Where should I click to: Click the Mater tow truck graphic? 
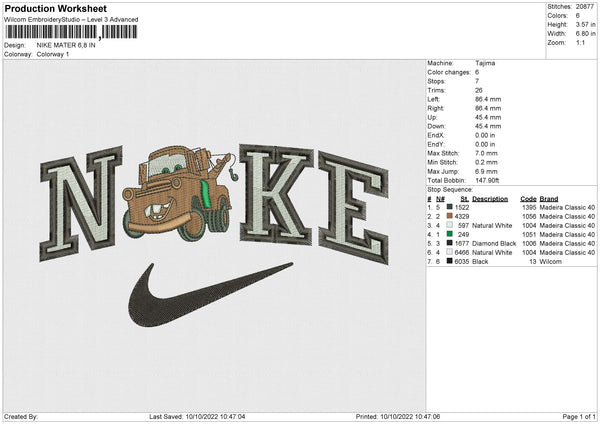tap(177, 193)
